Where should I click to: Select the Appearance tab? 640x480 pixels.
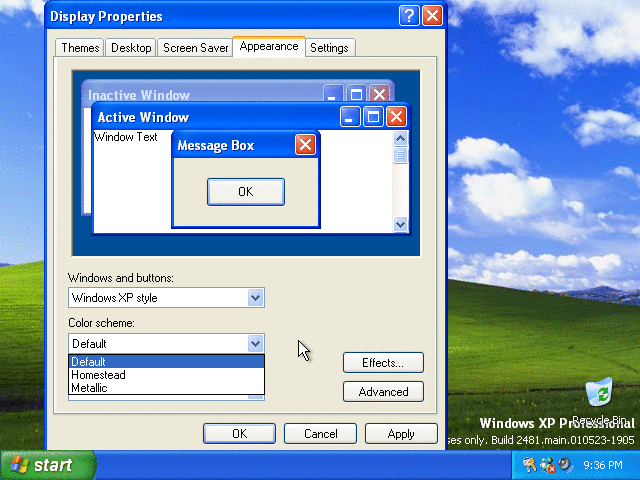coord(269,46)
